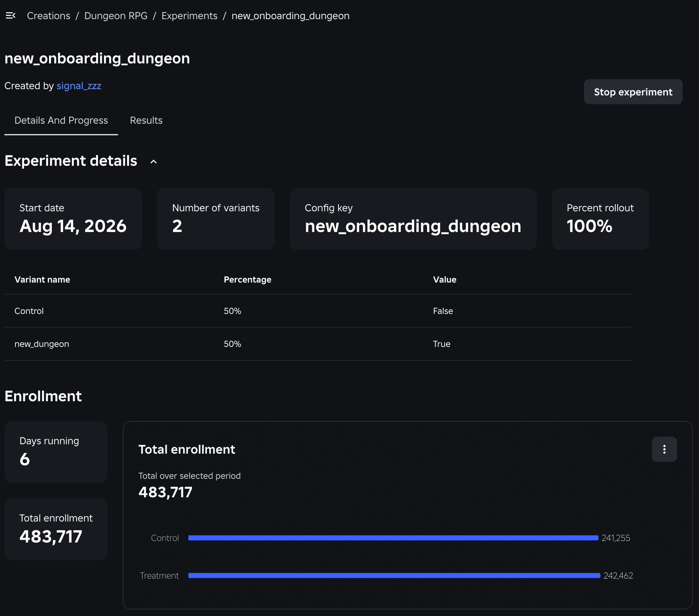
Task: Collapse the sidebar menu icon
Action: [x=11, y=15]
